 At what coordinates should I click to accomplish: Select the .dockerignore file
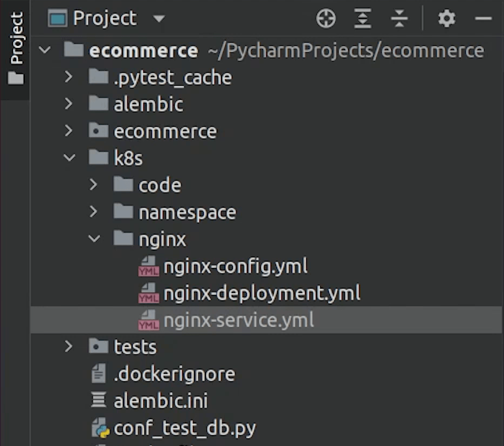(174, 374)
